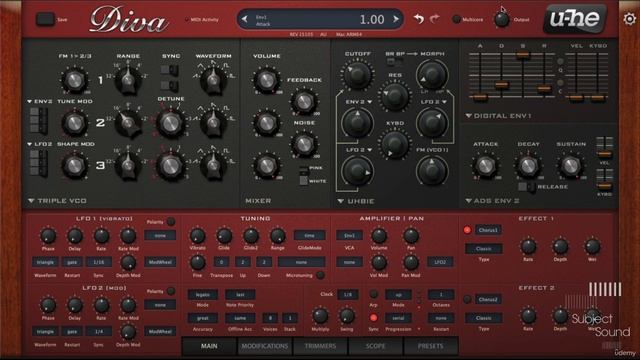Screen dimensions: 640x360
Task: Click the Effect 1 Wet knob
Action: coord(592,247)
